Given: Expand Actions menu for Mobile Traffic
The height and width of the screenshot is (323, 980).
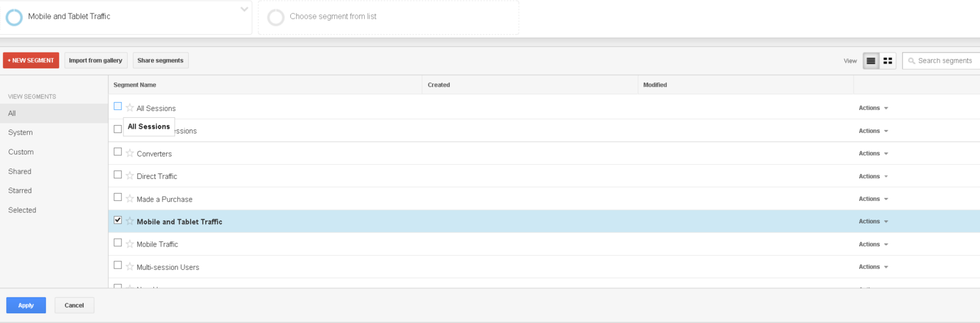Looking at the screenshot, I should tap(873, 244).
